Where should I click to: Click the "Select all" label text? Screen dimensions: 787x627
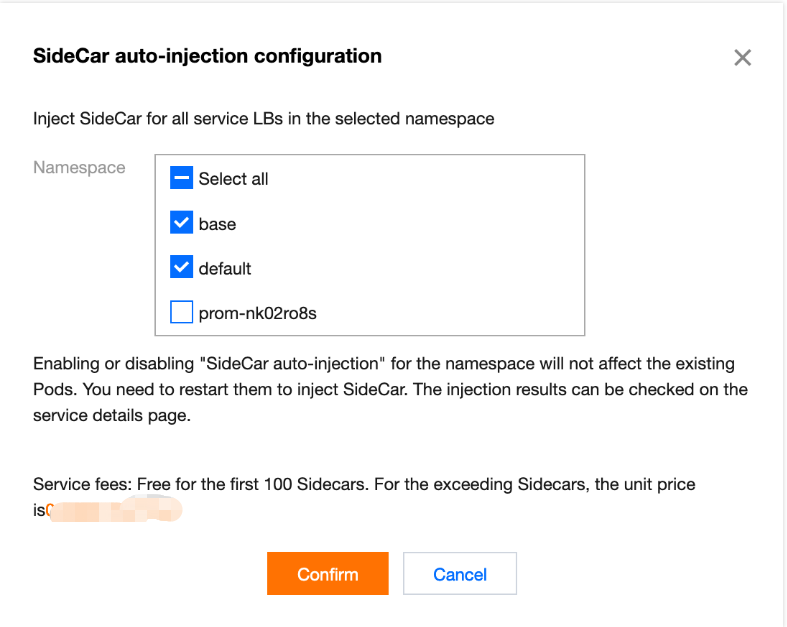click(x=233, y=179)
